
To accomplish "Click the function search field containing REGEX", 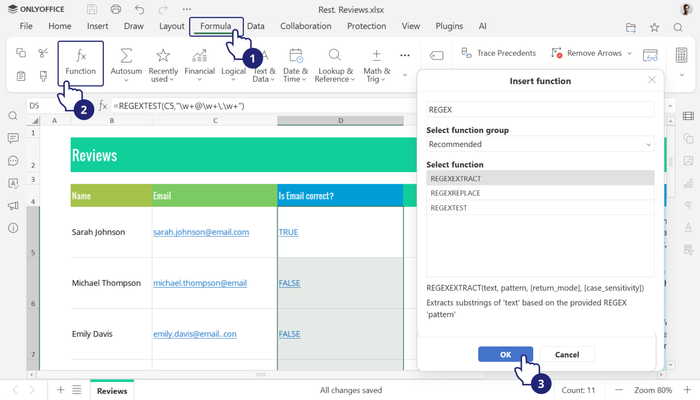I will 539,109.
